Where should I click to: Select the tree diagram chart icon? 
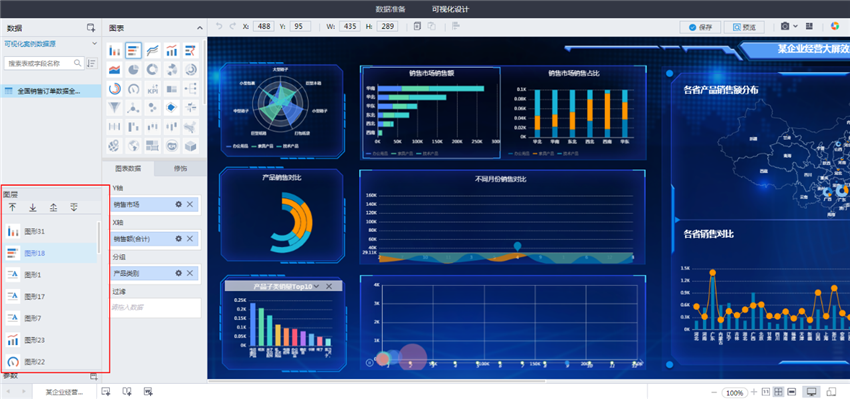pos(190,89)
